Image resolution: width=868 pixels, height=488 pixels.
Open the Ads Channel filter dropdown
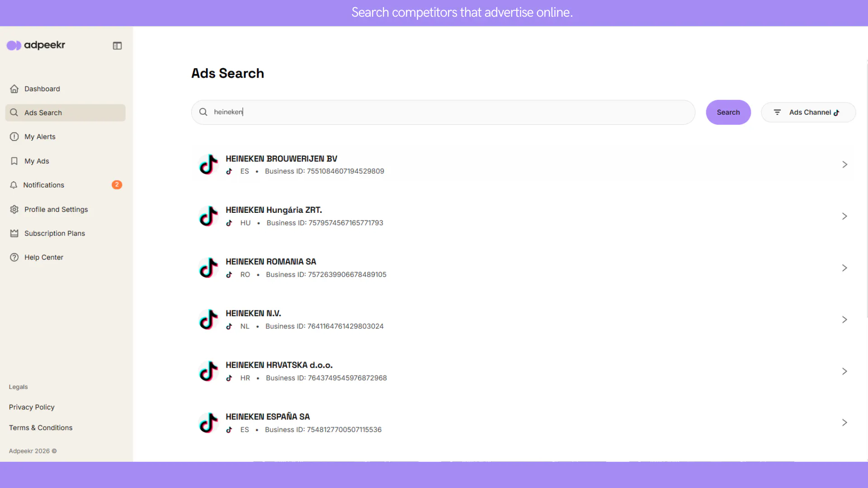click(x=808, y=113)
